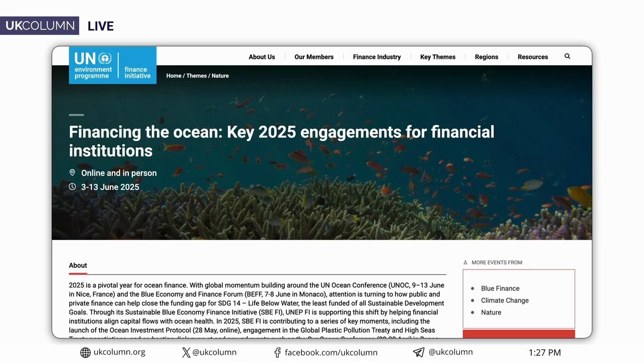Click the X logo beside @ukcolumn
Image resolution: width=644 pixels, height=362 pixels.
click(x=186, y=352)
